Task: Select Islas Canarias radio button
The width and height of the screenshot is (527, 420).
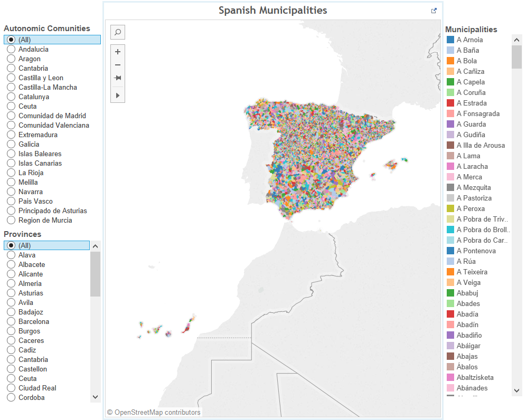Action: pos(11,163)
